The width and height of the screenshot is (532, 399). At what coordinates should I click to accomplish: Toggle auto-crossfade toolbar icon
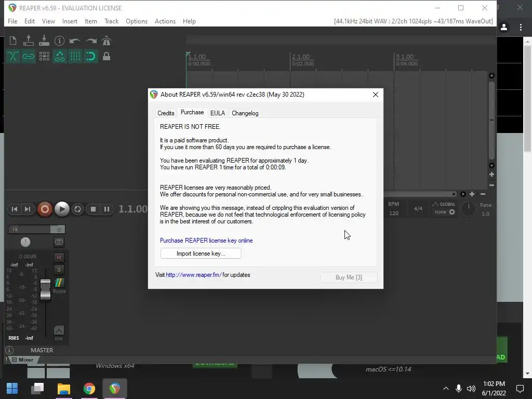(x=13, y=56)
